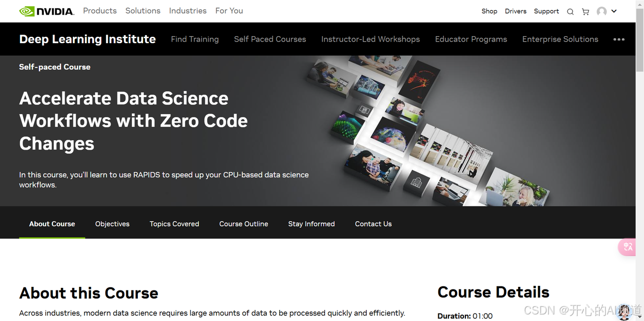644x321 pixels.
Task: Open the Drivers link
Action: 516,11
